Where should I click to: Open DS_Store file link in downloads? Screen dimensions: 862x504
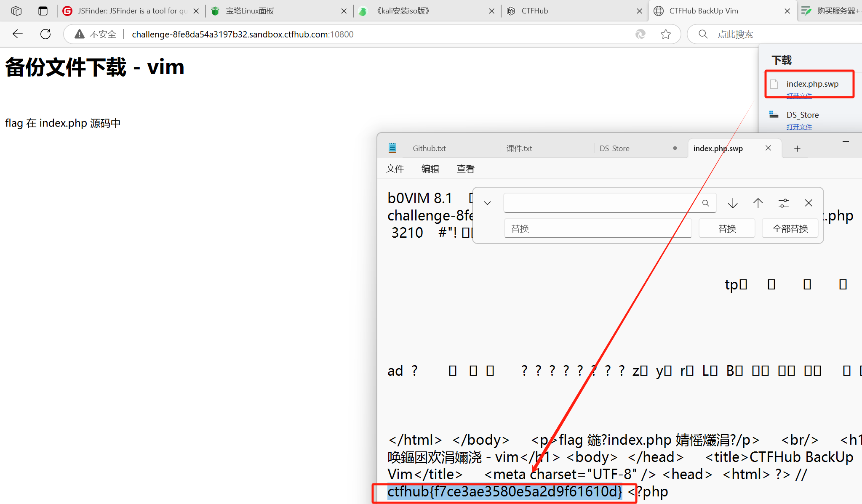799,127
